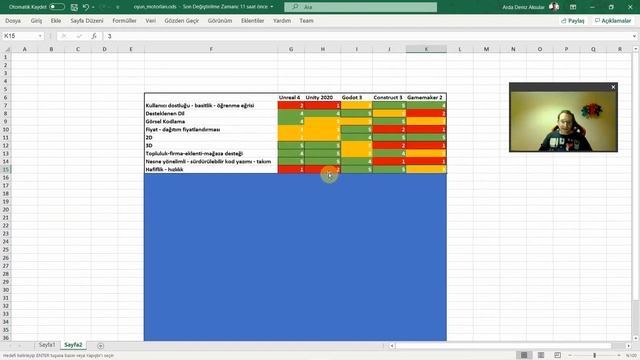640x360 pixels.
Task: Select row 6 header
Action: click(x=6, y=97)
